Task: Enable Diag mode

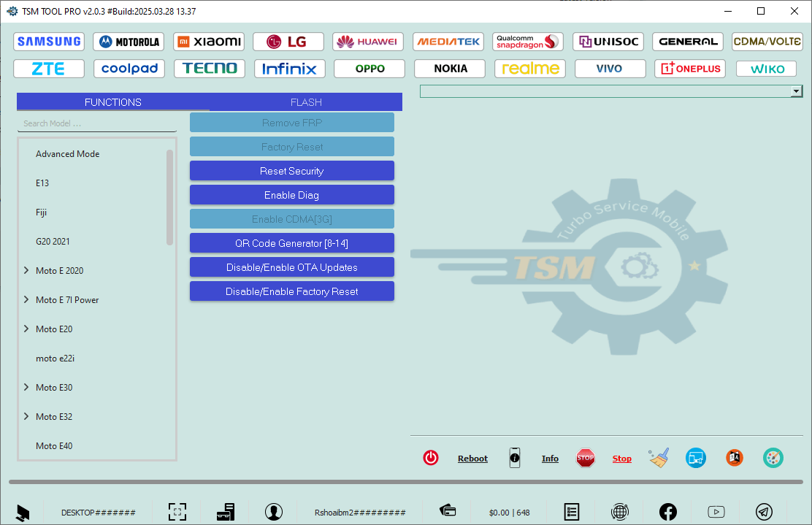Action: pos(291,194)
